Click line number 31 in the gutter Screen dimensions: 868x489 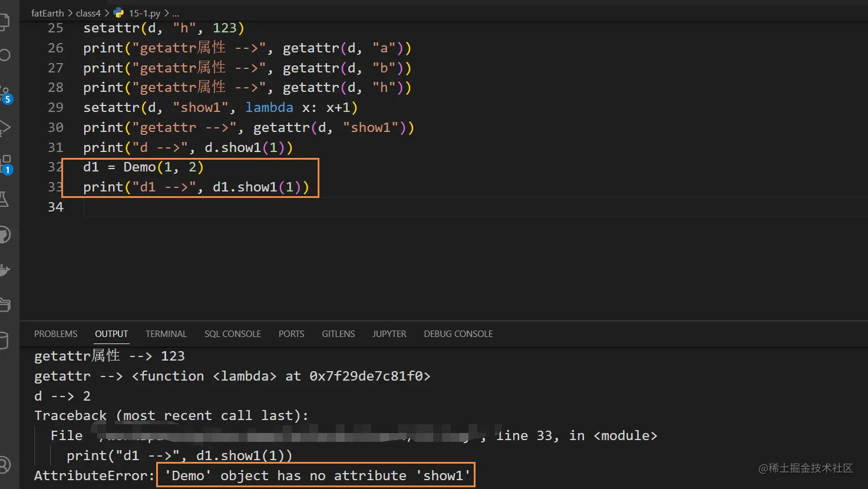point(55,147)
